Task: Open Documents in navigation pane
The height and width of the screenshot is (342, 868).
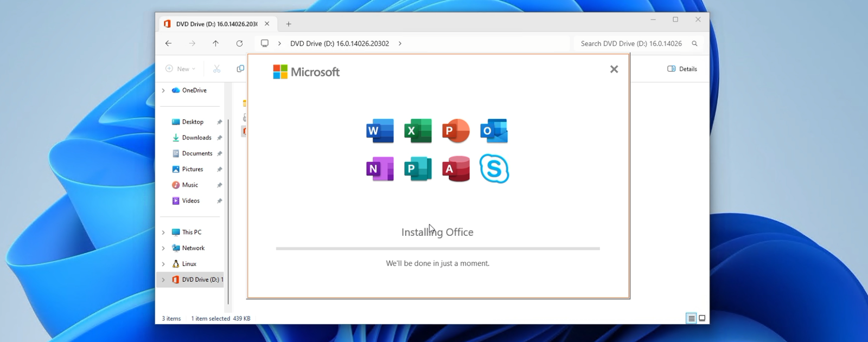Action: [x=192, y=153]
